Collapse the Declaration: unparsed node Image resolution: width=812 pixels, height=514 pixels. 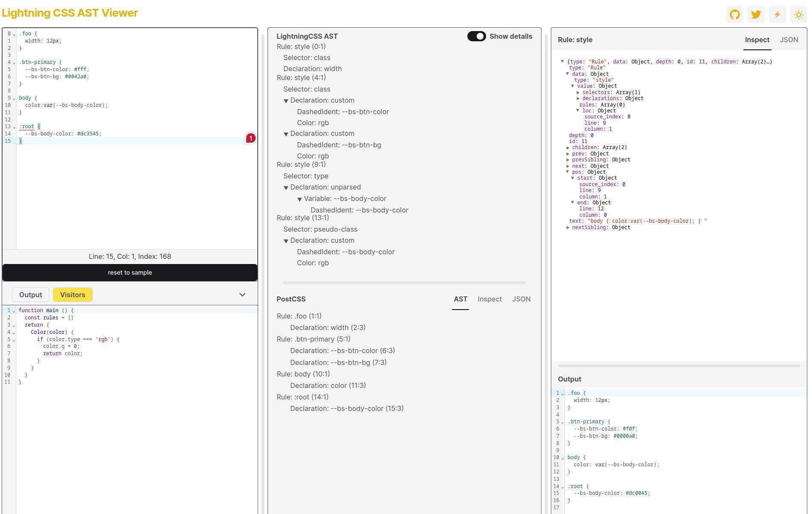(x=286, y=188)
